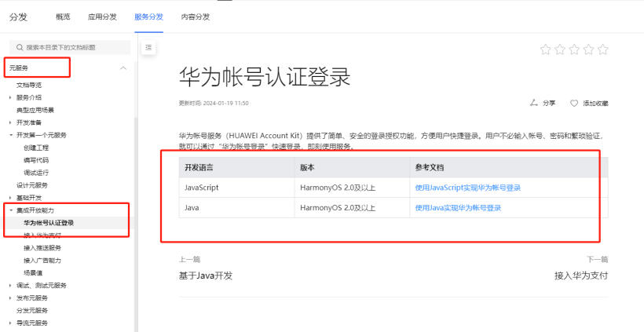Select 编写代码 in the sidebar tree

tap(36, 160)
